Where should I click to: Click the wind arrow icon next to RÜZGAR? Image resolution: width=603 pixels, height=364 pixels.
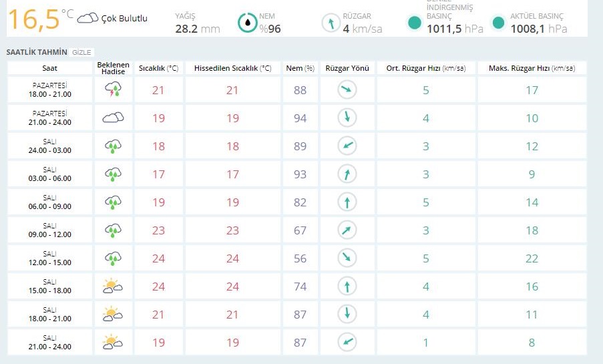(330, 24)
